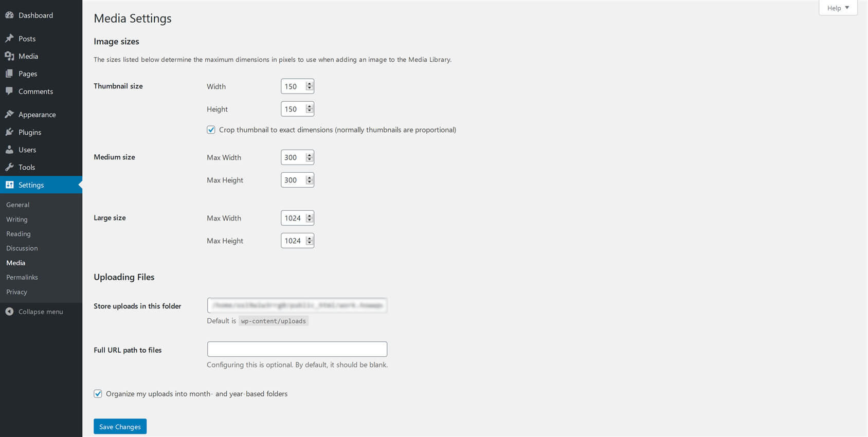Disable organizing uploads into month-year folders
The height and width of the screenshot is (437, 868).
coord(98,394)
